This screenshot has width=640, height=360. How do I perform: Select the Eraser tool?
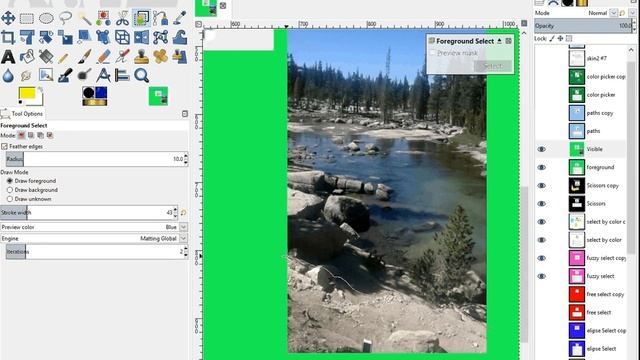[x=103, y=56]
